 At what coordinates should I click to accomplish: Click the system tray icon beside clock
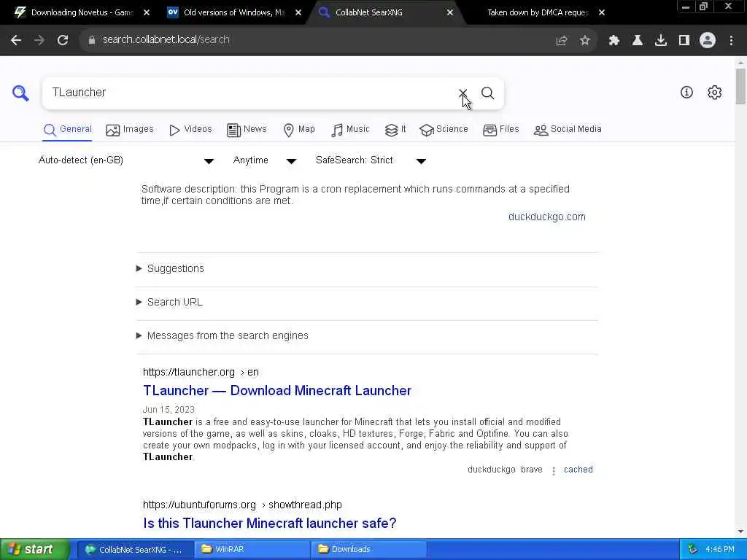click(x=693, y=550)
